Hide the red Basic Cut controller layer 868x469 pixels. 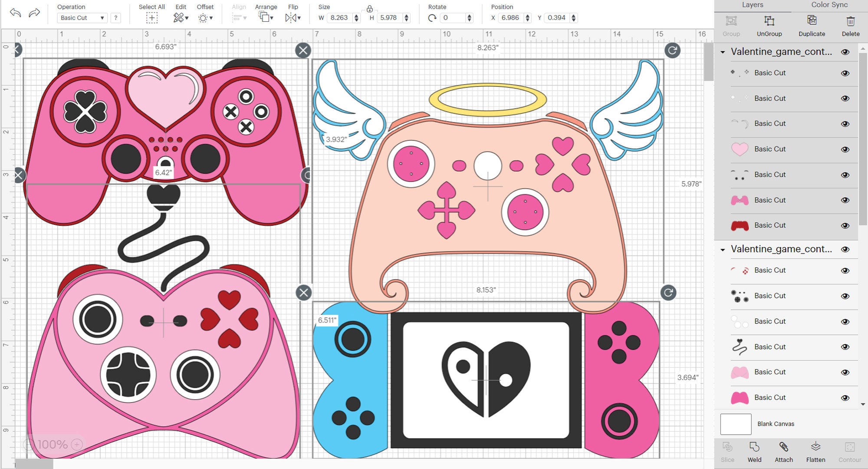point(845,225)
